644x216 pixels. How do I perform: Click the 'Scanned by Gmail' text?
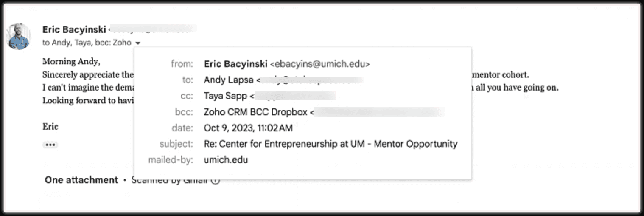click(x=170, y=181)
